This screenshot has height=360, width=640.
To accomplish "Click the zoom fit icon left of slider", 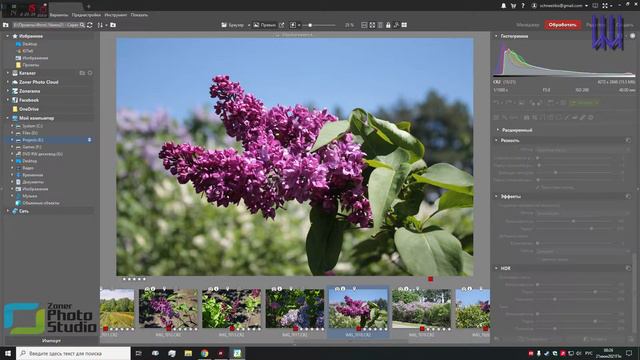I will (x=293, y=25).
